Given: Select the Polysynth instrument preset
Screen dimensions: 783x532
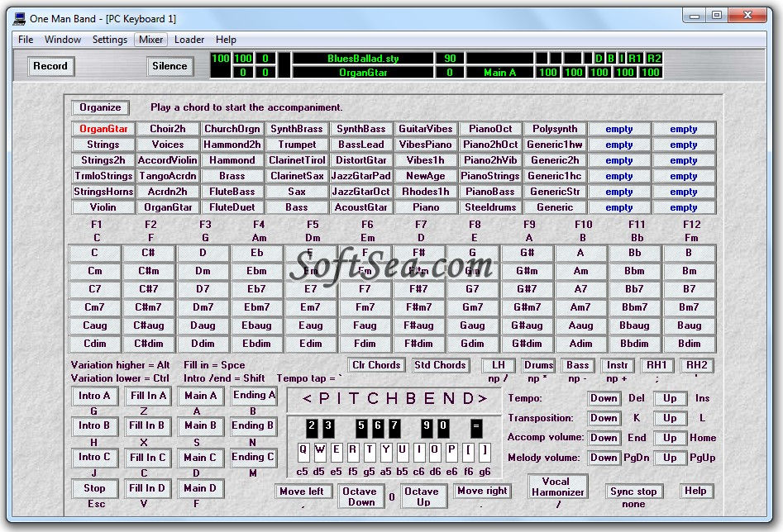Looking at the screenshot, I should click(555, 129).
